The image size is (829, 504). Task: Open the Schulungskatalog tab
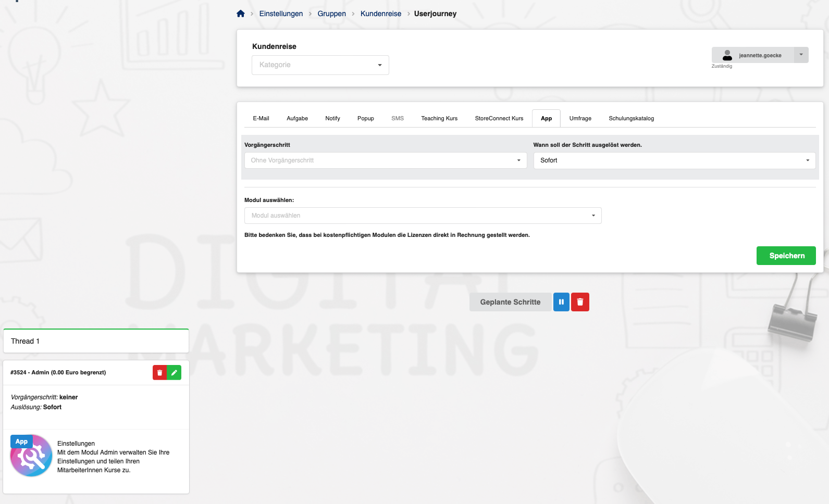pos(632,118)
